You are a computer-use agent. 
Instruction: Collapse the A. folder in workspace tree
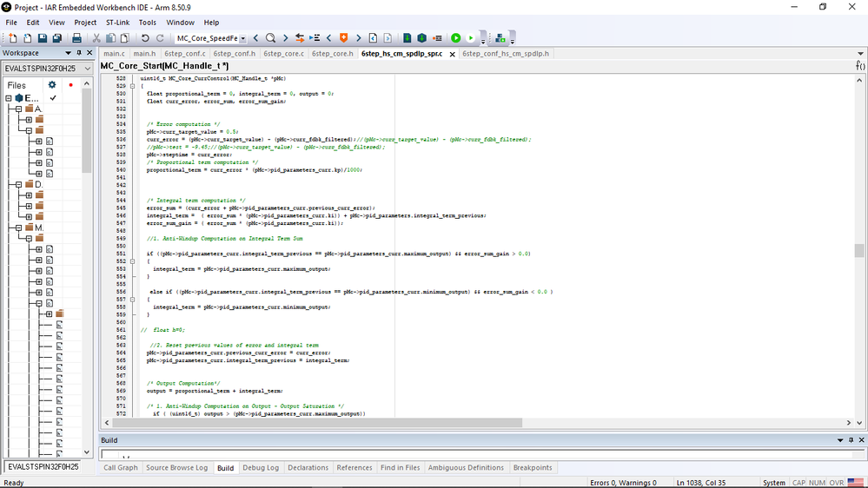(19, 109)
